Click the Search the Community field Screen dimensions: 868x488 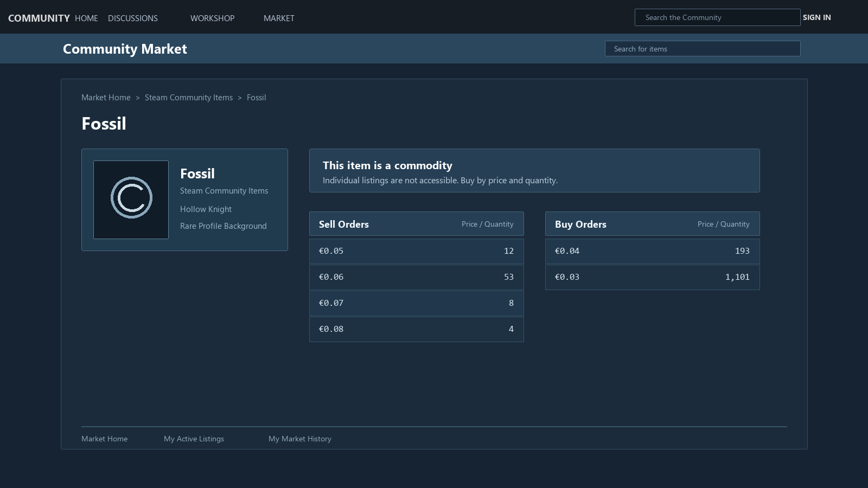coord(717,17)
